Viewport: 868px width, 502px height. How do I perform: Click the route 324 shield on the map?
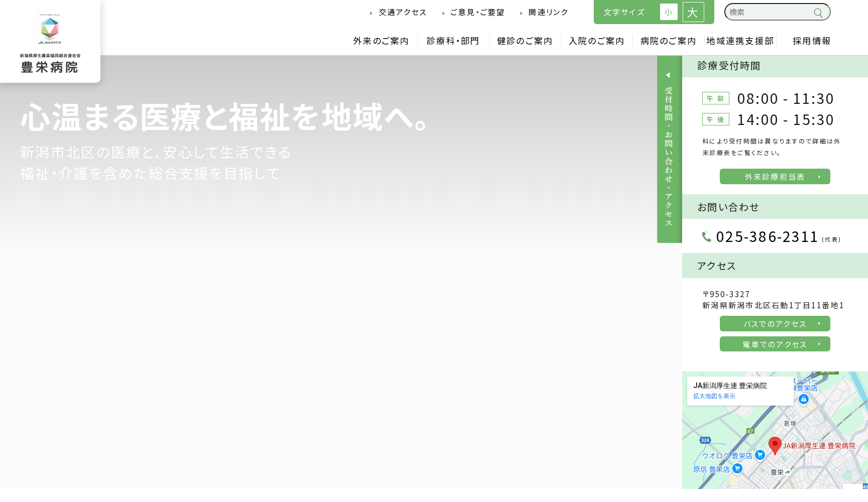click(x=705, y=440)
